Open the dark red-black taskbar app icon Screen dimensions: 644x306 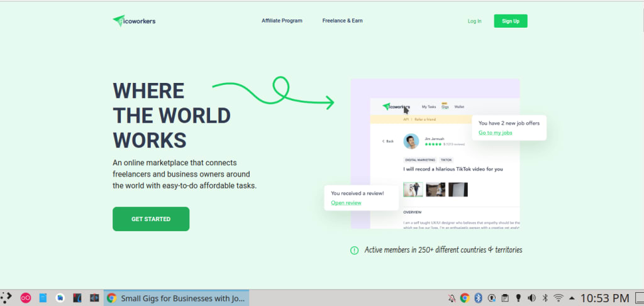77,298
